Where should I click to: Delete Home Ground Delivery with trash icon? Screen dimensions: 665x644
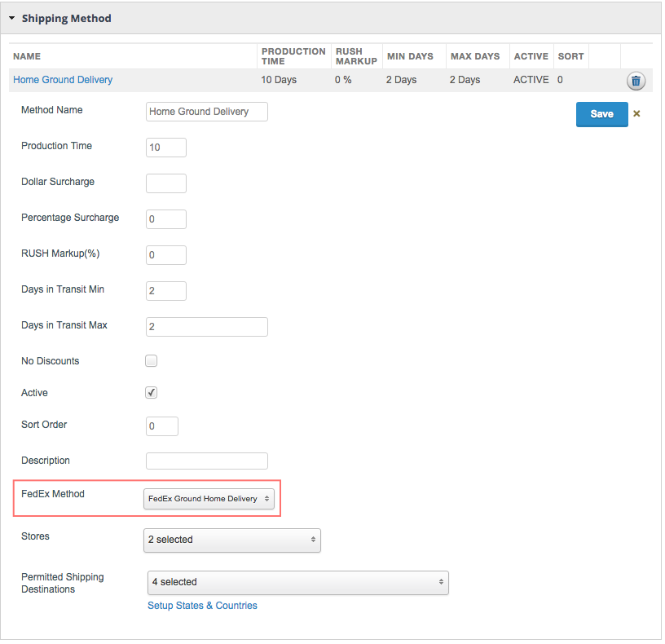[636, 81]
